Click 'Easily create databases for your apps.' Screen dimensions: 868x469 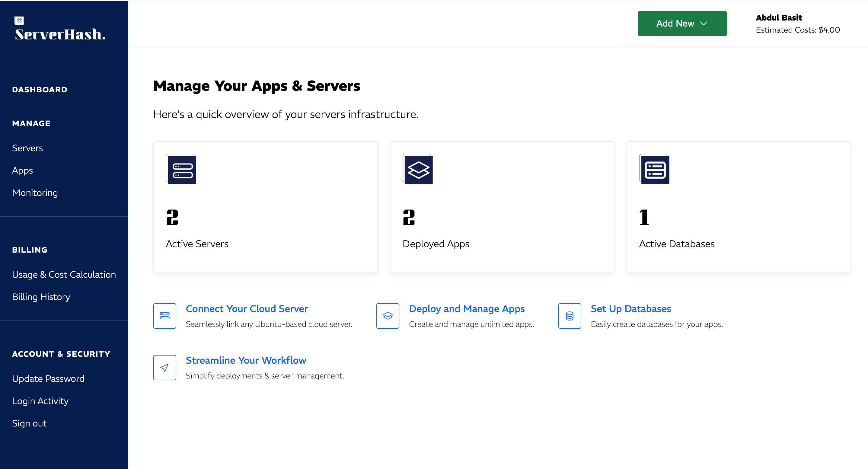(x=657, y=324)
